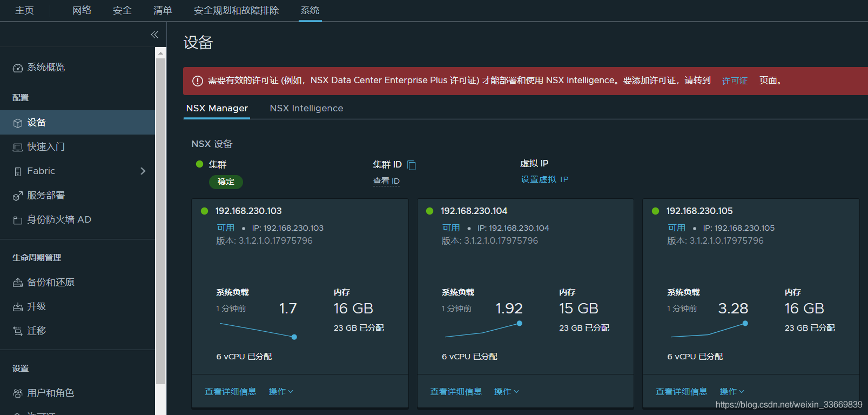Click the 身份防火墙 AD folder icon
868x415 pixels.
click(18, 220)
